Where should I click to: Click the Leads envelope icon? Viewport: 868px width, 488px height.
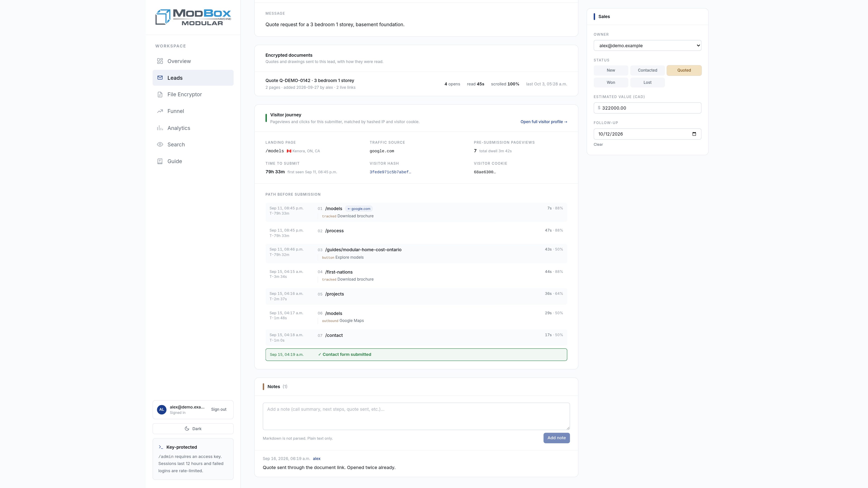(x=160, y=78)
